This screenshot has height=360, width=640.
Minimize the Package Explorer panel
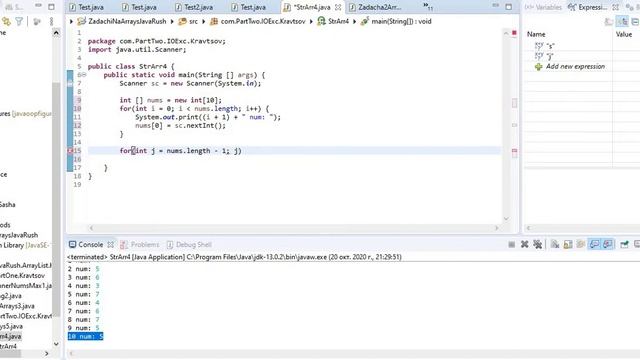click(38, 6)
